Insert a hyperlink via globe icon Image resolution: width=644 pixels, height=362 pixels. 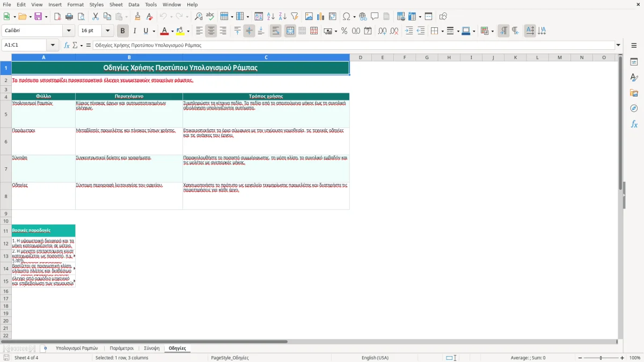tap(363, 17)
